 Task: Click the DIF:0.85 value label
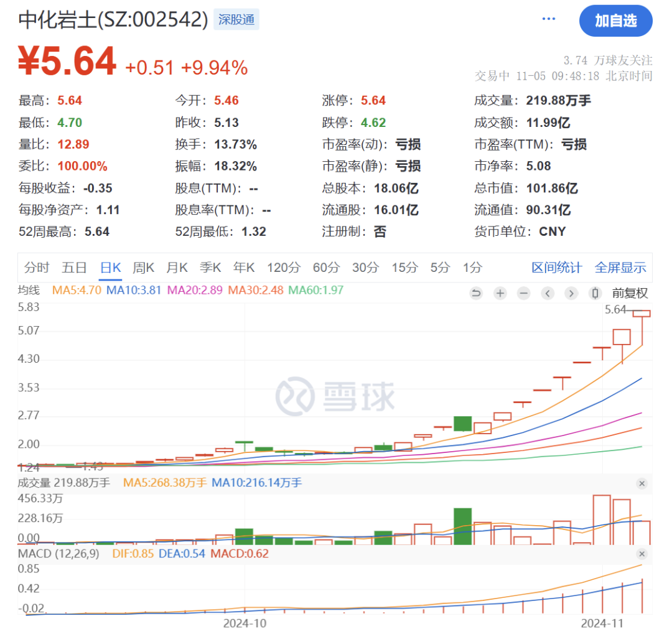tap(133, 553)
